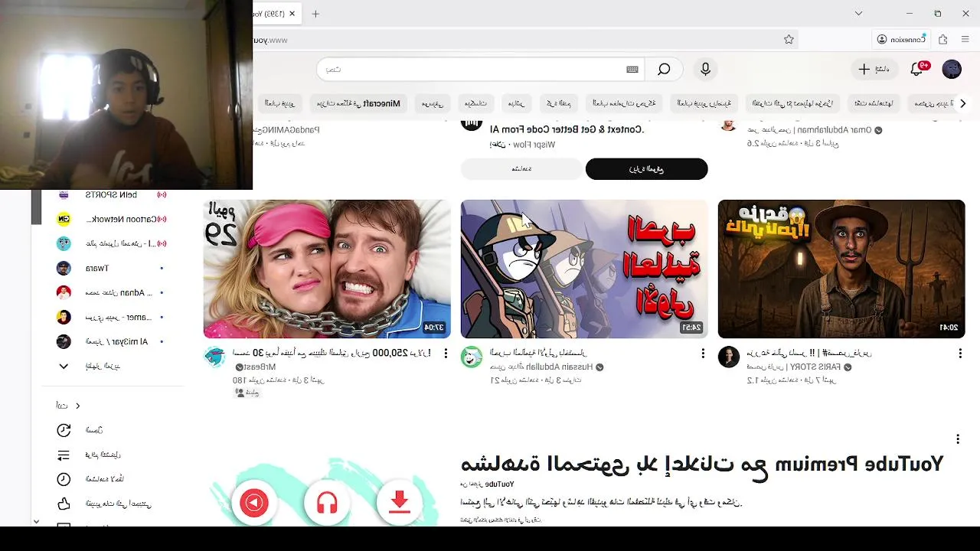980x551 pixels.
Task: Open the Twara channel avatar
Action: pyautogui.click(x=64, y=268)
